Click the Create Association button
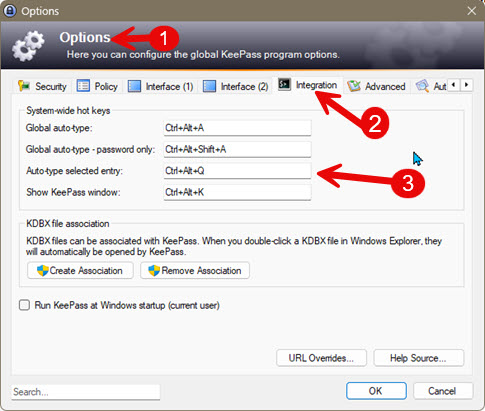Image resolution: width=485 pixels, height=411 pixels. click(x=80, y=270)
